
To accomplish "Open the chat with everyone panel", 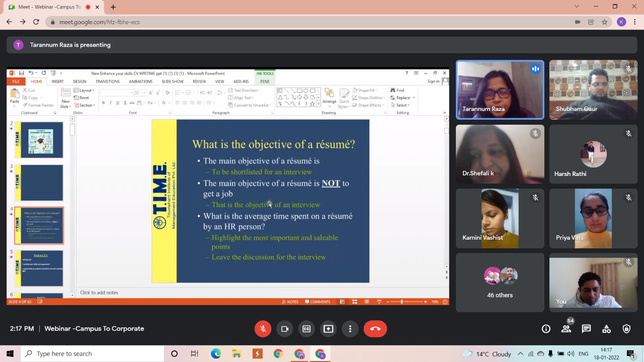I will 586,329.
